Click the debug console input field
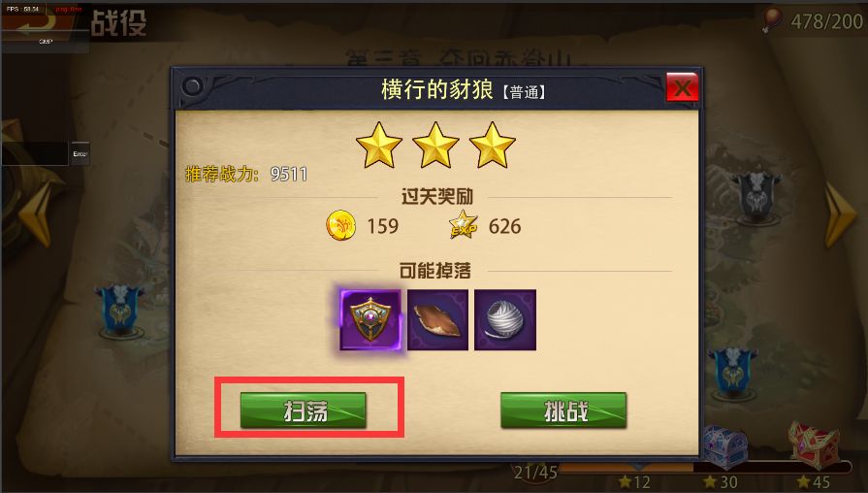868x493 pixels. coord(34,153)
